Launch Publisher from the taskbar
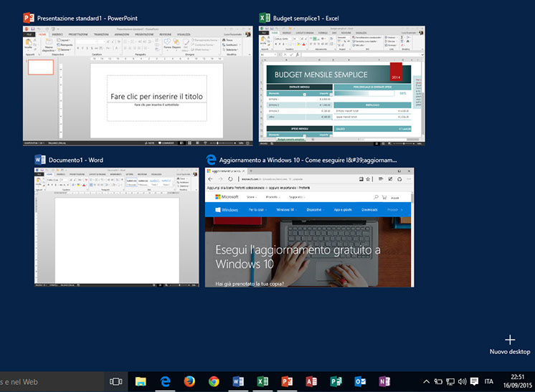The height and width of the screenshot is (392, 535). tap(336, 381)
